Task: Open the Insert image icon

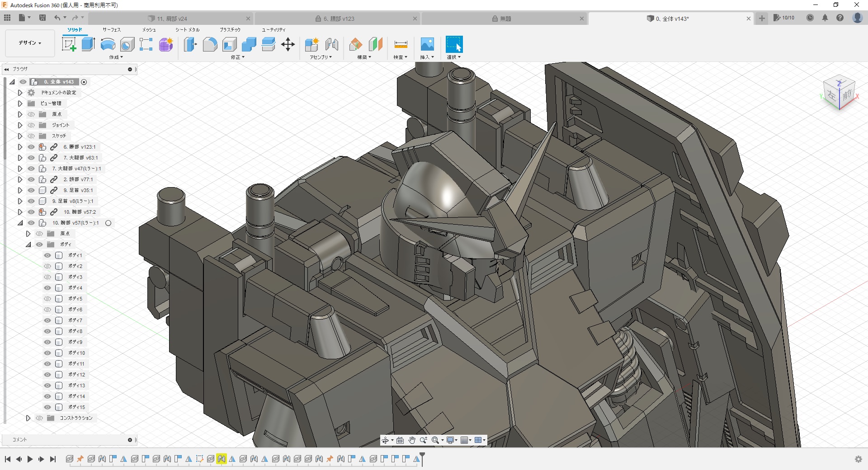Action: pyautogui.click(x=427, y=44)
